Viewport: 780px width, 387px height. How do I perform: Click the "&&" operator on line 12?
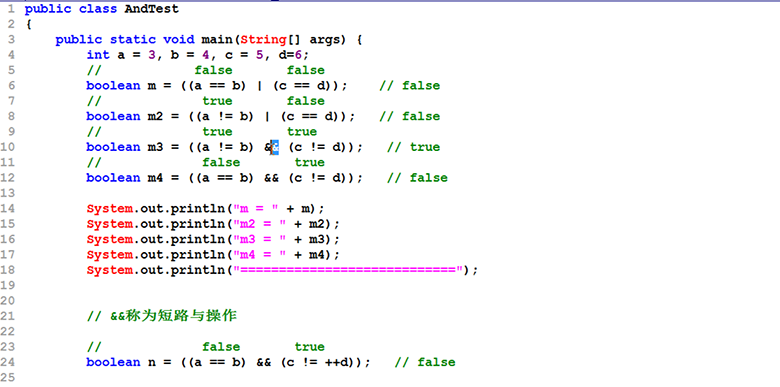click(x=271, y=178)
